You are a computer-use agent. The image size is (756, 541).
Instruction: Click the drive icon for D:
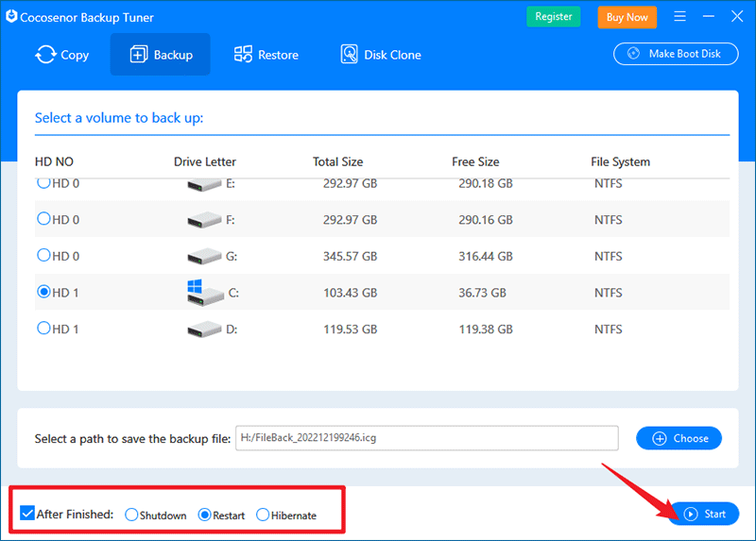[204, 330]
